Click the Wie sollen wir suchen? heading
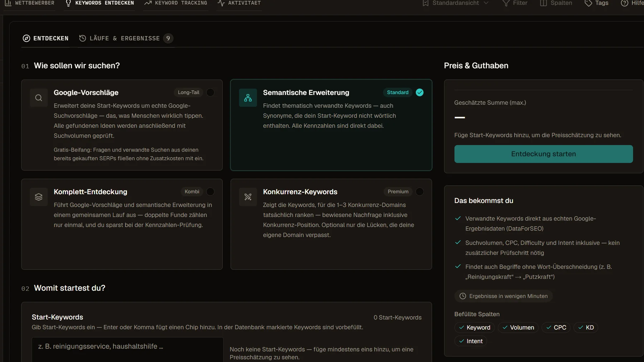Viewport: 644px width, 362px height. [77, 66]
